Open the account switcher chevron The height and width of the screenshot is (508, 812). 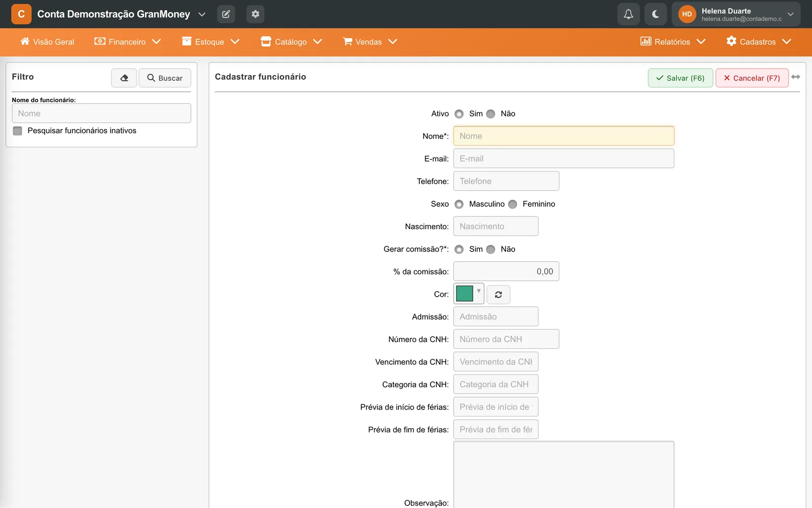coord(202,14)
